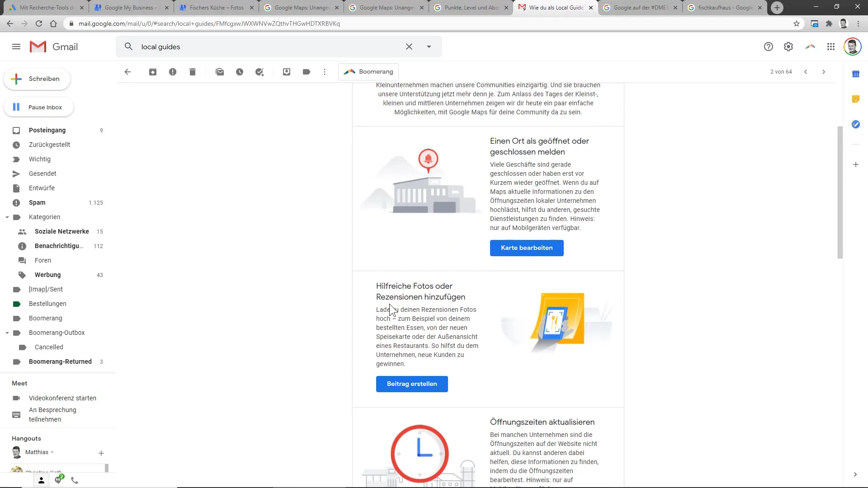Go back to search results arrow
Viewport: 868px width, 488px height.
point(127,72)
